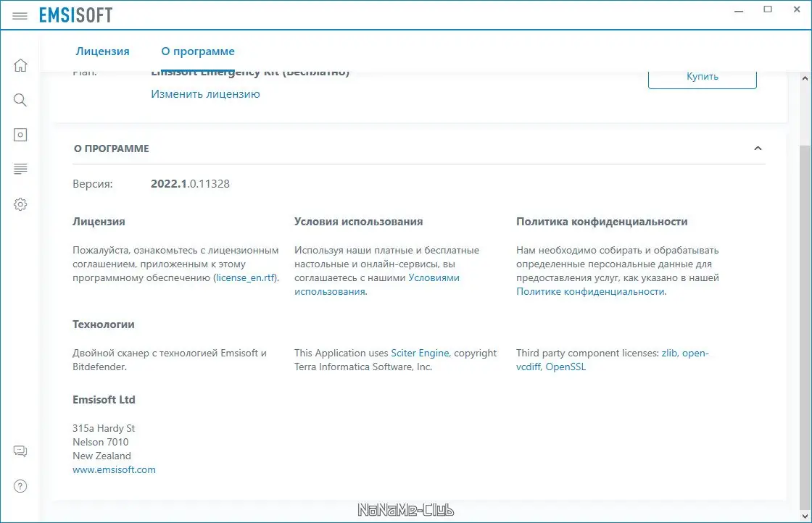Click the Купить button
812x523 pixels.
point(703,78)
